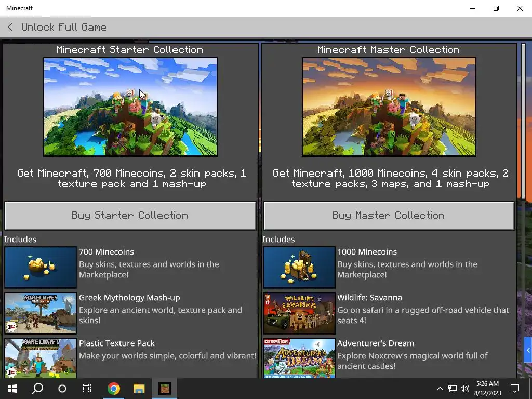Open the Adventurer's Dream thumbnail

(x=299, y=358)
